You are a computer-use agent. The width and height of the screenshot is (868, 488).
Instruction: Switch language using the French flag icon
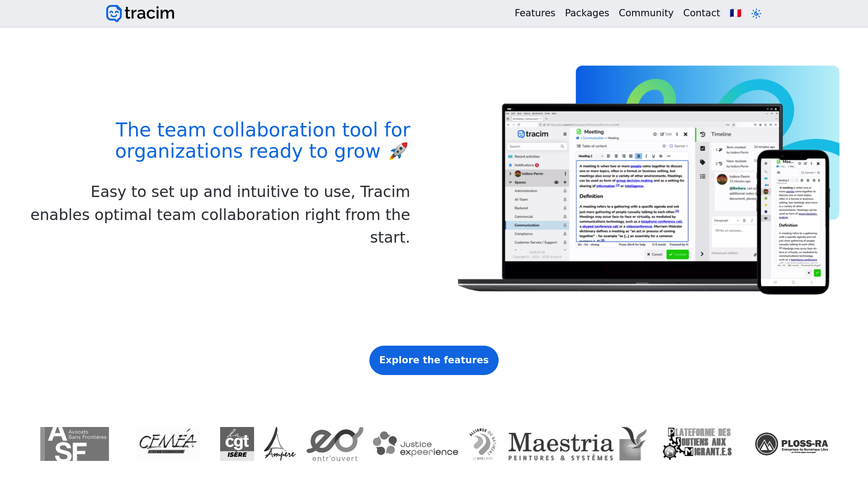736,13
